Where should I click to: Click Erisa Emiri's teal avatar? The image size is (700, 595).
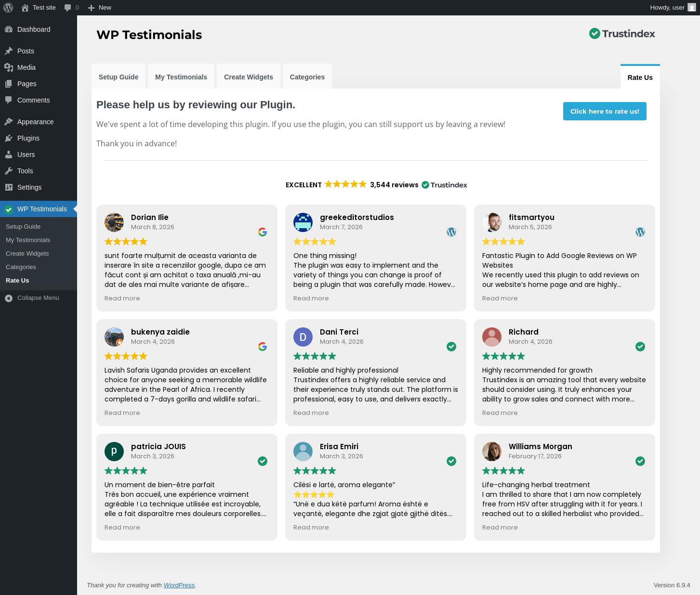pos(303,452)
